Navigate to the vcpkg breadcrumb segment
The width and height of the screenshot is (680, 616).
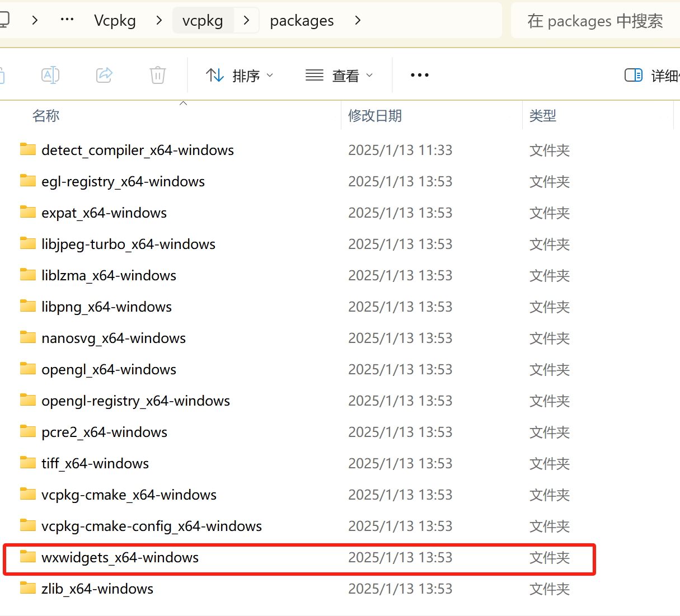203,21
